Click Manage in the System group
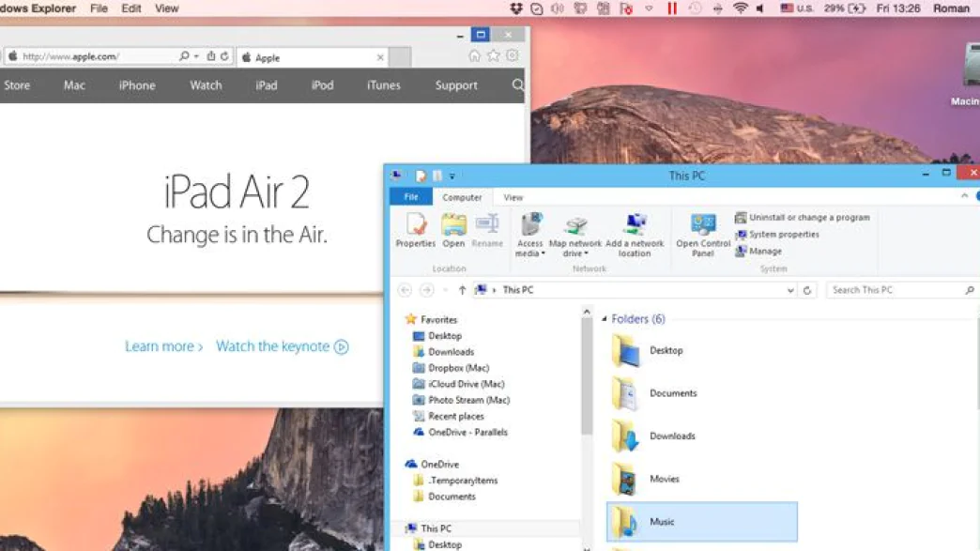The image size is (980, 551). (x=758, y=252)
